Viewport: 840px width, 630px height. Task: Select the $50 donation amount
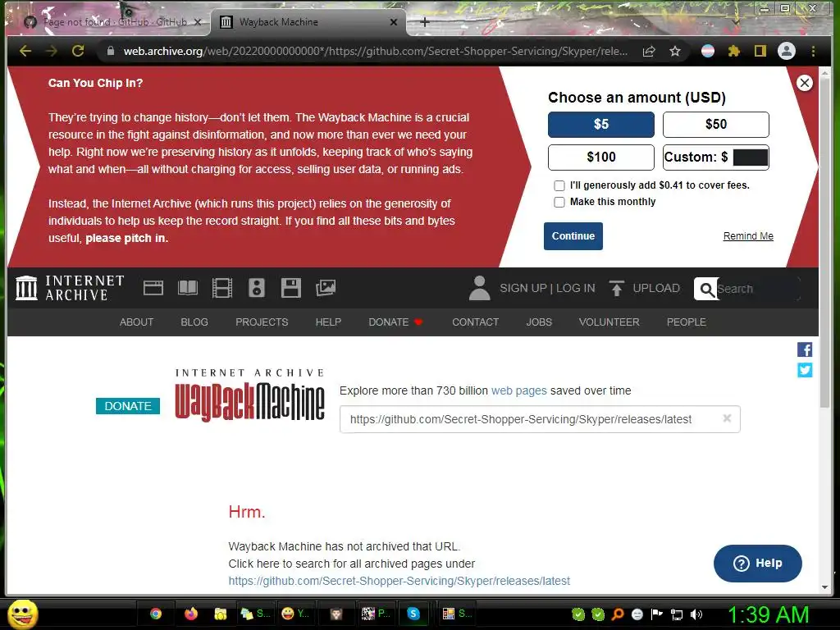click(x=715, y=125)
